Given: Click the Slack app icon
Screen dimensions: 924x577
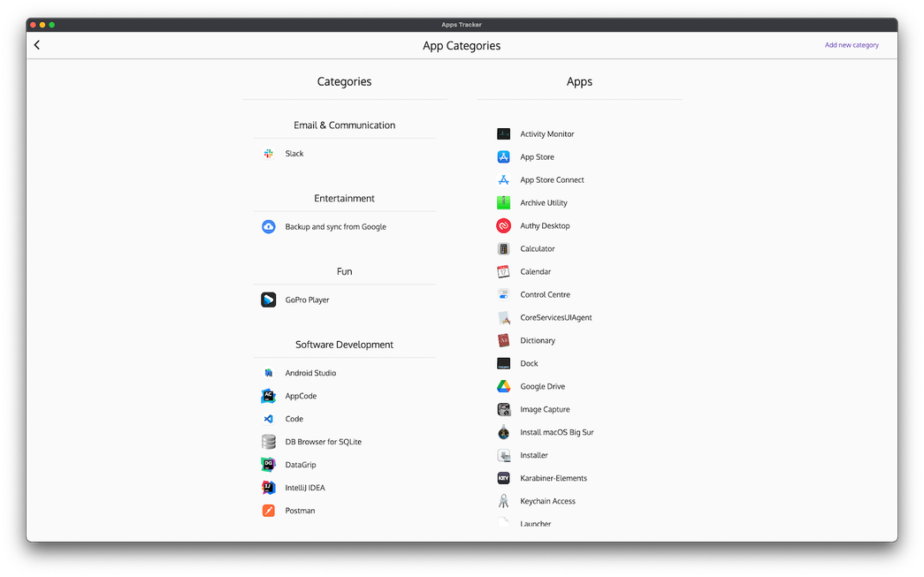Looking at the screenshot, I should [269, 154].
